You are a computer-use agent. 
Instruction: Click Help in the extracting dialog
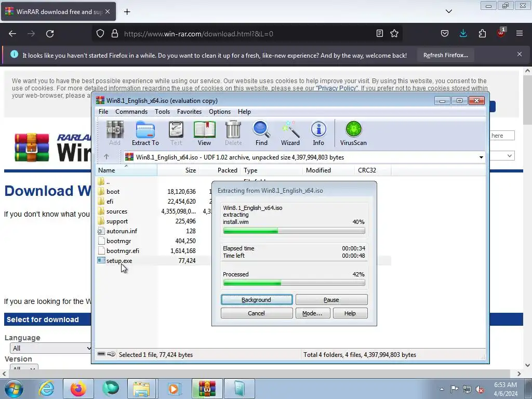pos(350,313)
